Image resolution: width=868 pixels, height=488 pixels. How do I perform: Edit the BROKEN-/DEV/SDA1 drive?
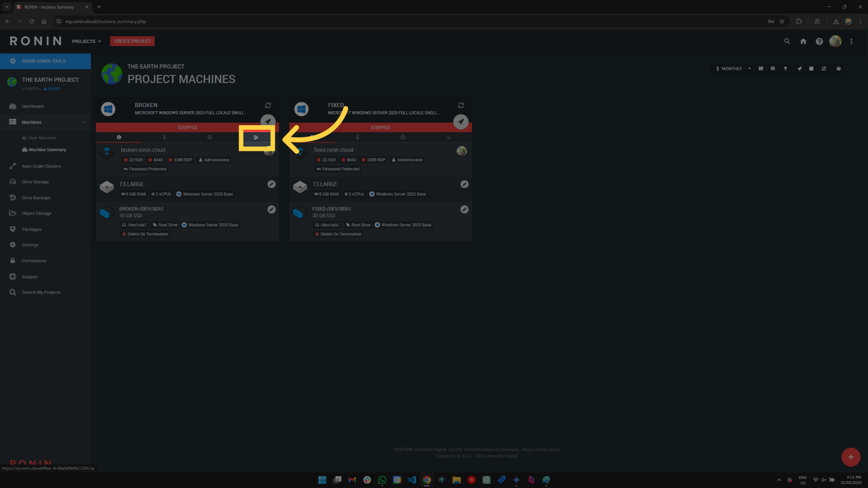[271, 210]
